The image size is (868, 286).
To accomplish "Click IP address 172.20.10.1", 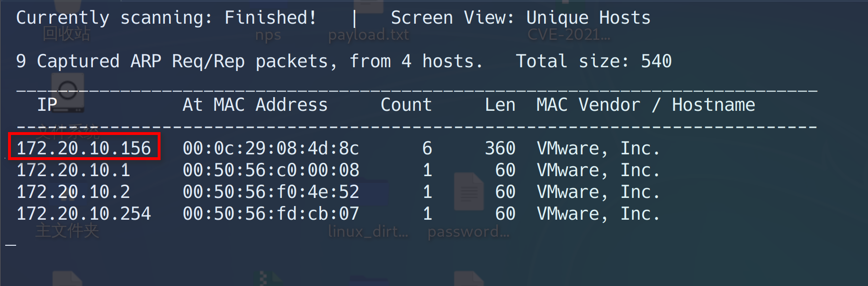I will pos(73,170).
